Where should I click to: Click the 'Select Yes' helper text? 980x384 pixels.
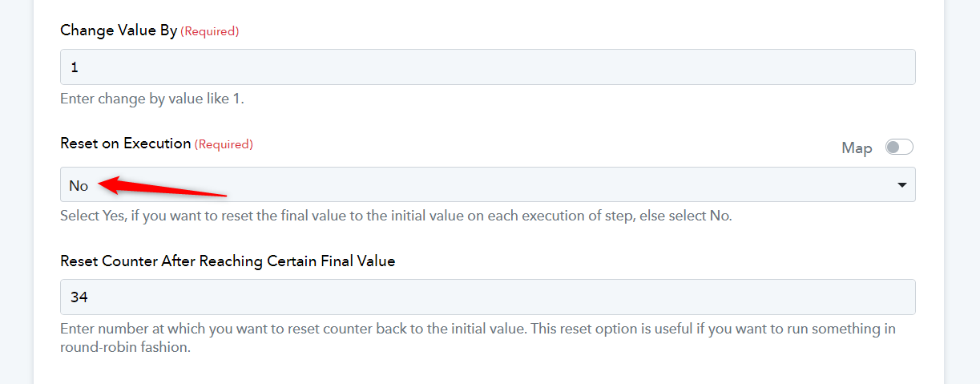(396, 216)
